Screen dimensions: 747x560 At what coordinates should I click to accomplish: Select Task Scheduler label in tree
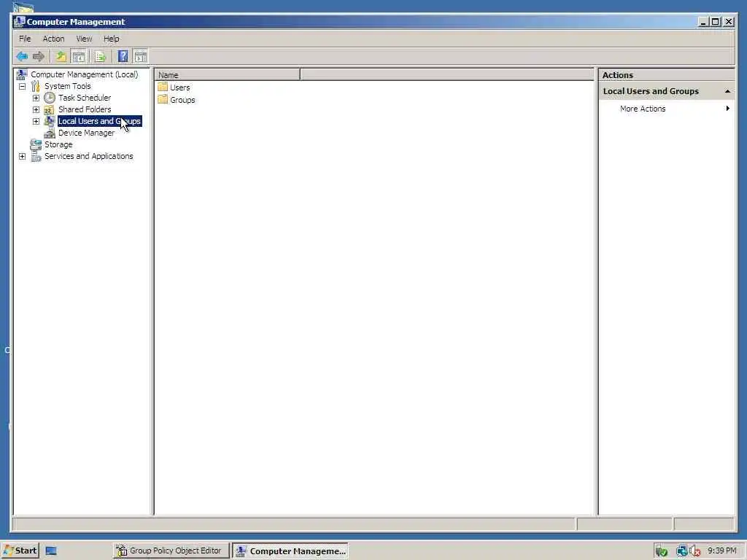click(85, 98)
